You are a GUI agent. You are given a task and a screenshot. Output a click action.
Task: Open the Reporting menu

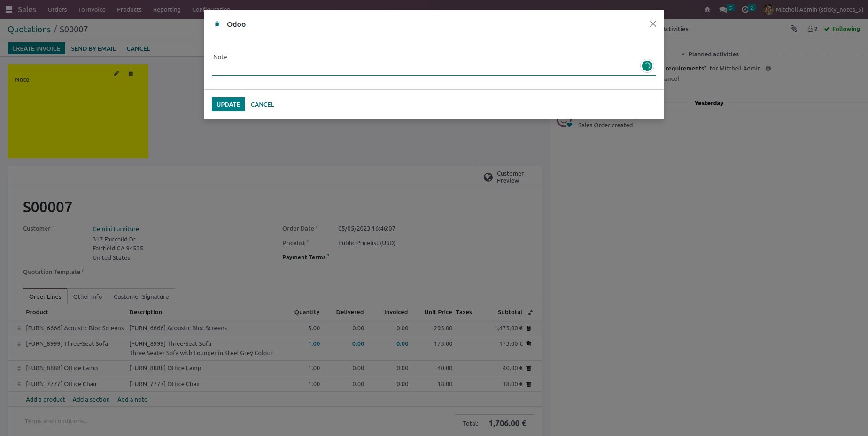coord(167,9)
